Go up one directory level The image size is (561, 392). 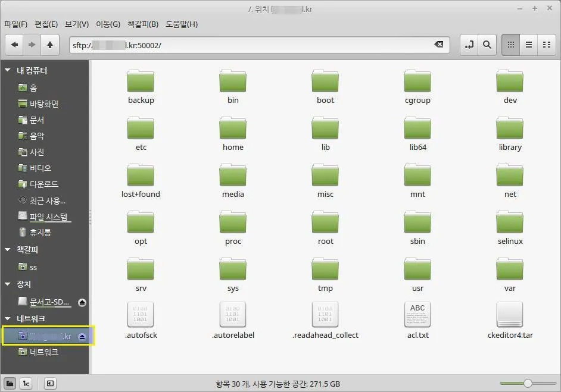click(50, 45)
